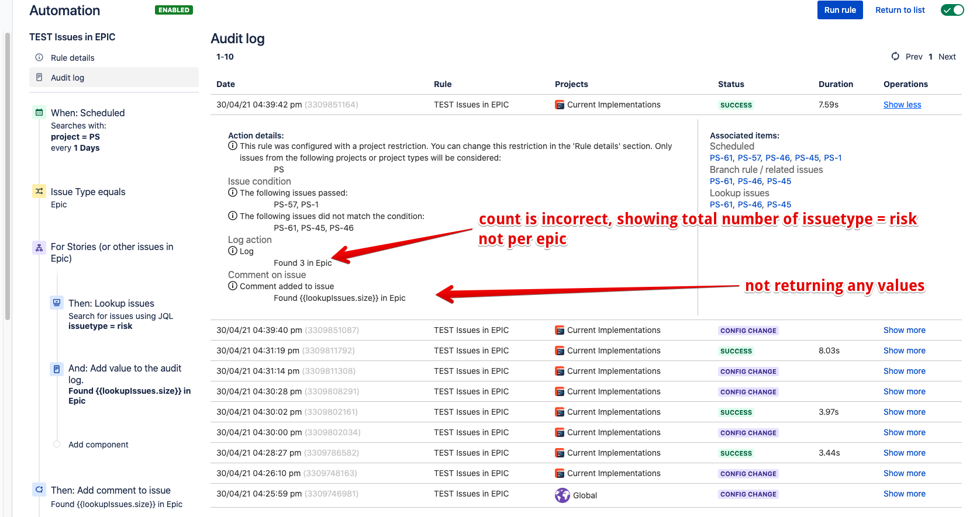
Task: Click the left sidebar scrollbar
Action: (x=8, y=175)
